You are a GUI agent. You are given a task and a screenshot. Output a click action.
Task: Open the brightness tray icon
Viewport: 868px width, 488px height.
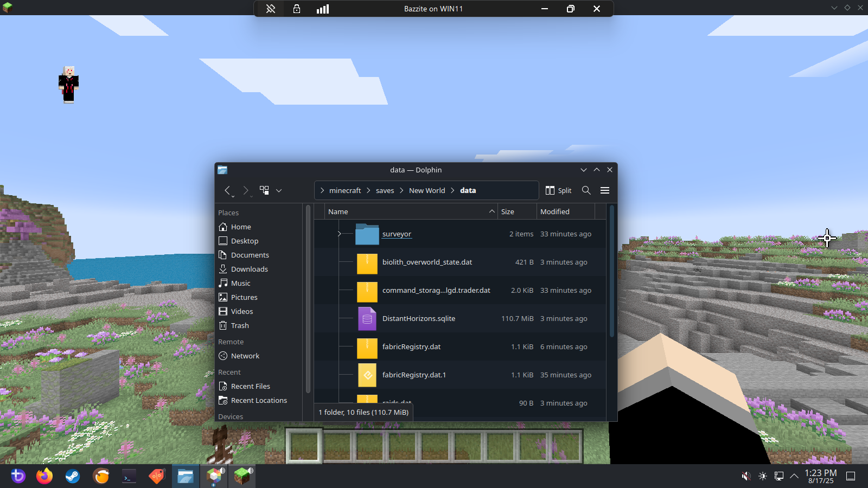click(763, 476)
